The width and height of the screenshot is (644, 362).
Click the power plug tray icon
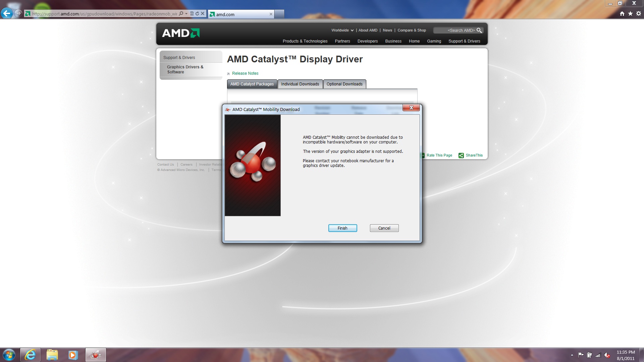589,355
